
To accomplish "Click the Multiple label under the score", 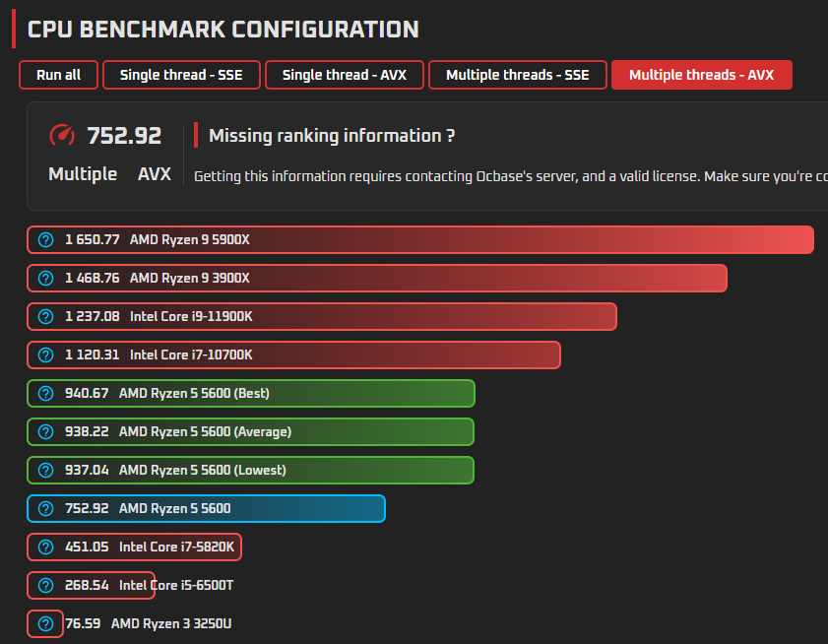I will click(x=83, y=174).
